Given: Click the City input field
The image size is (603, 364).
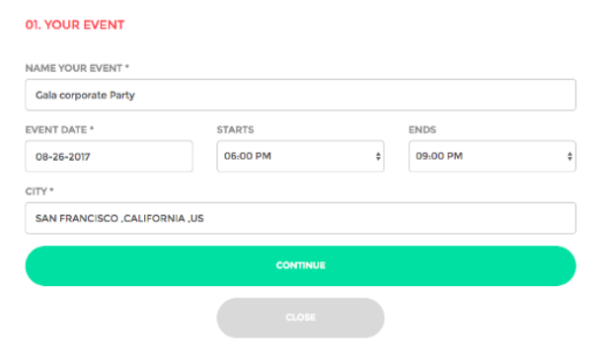Looking at the screenshot, I should (x=300, y=218).
